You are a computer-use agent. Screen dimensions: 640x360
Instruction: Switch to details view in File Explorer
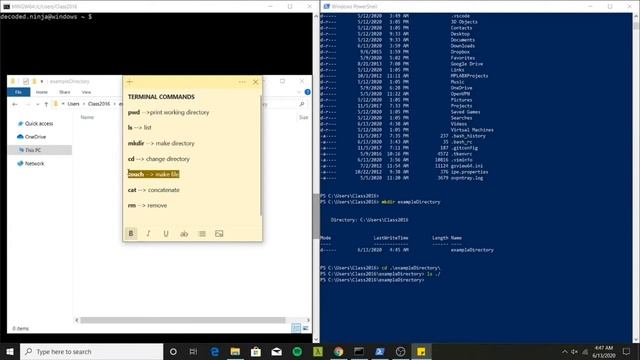[296, 328]
